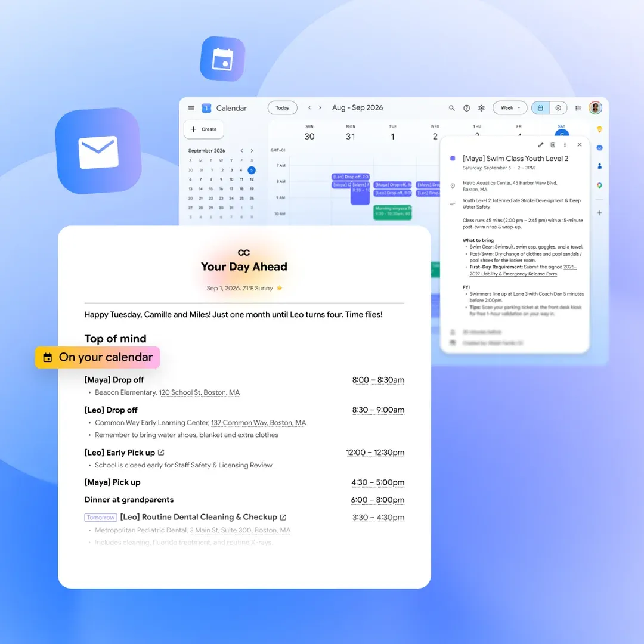The height and width of the screenshot is (644, 644).
Task: Open 137 Common Way address link
Action: (258, 423)
